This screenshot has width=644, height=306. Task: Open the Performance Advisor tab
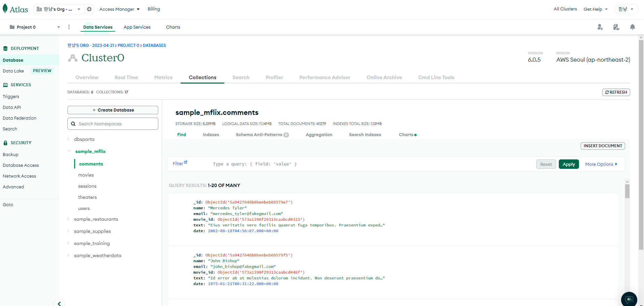(x=325, y=78)
